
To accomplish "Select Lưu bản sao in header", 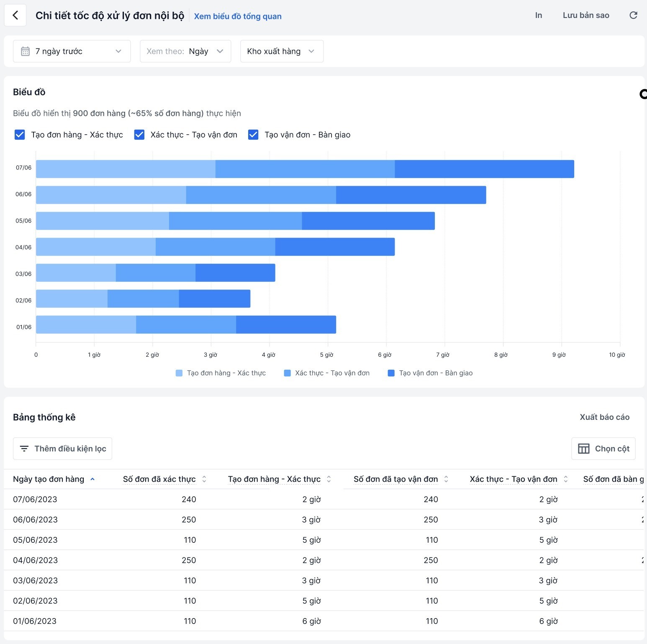I will tap(585, 15).
